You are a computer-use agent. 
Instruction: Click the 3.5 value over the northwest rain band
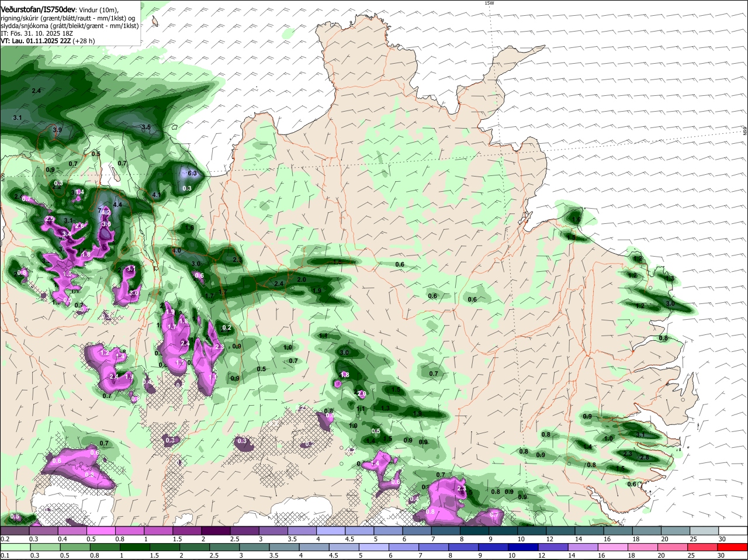[x=147, y=127]
